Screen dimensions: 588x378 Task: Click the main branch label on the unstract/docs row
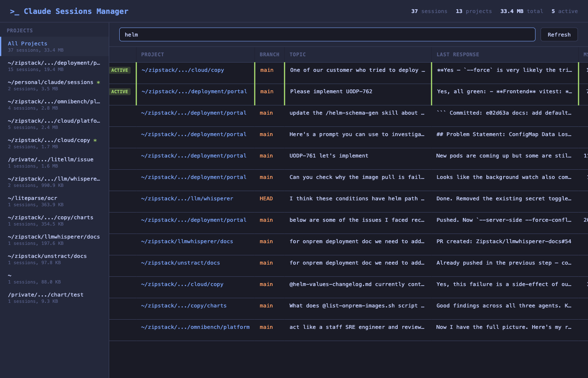click(266, 262)
